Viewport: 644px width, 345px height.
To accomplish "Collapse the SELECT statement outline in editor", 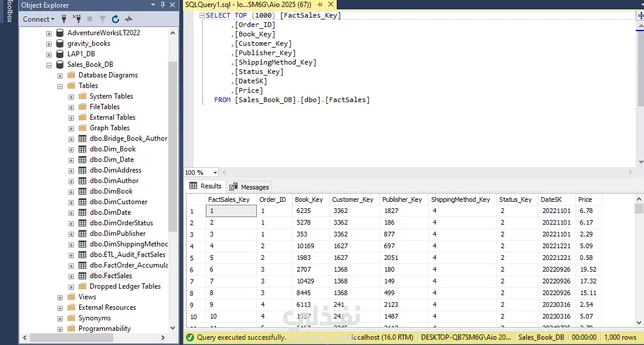I will click(201, 16).
